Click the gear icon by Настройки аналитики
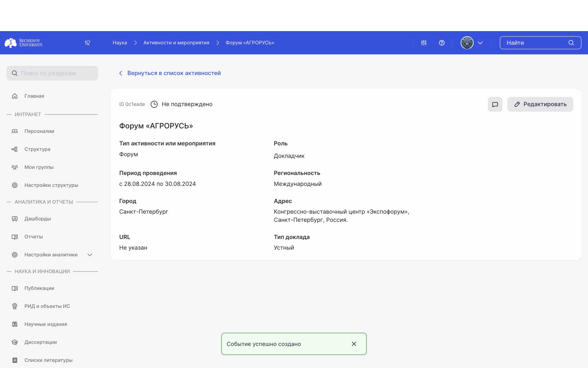This screenshot has height=368, width=588. point(14,255)
